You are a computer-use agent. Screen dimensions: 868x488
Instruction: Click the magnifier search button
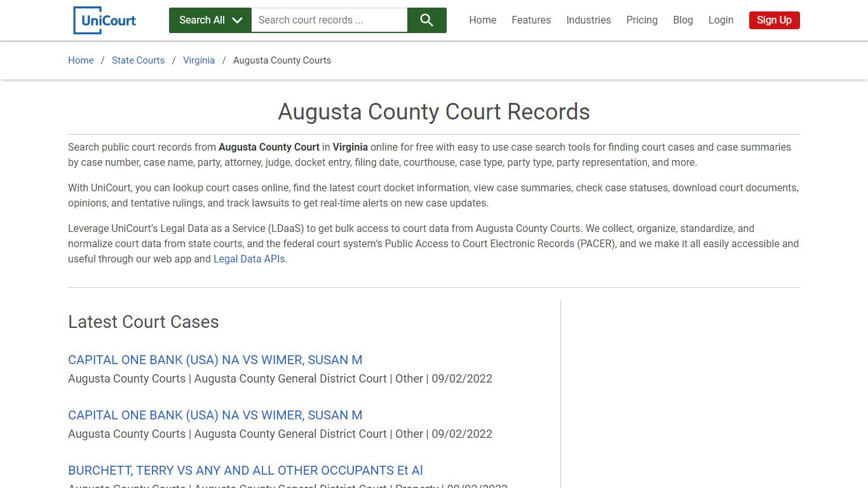pos(427,20)
